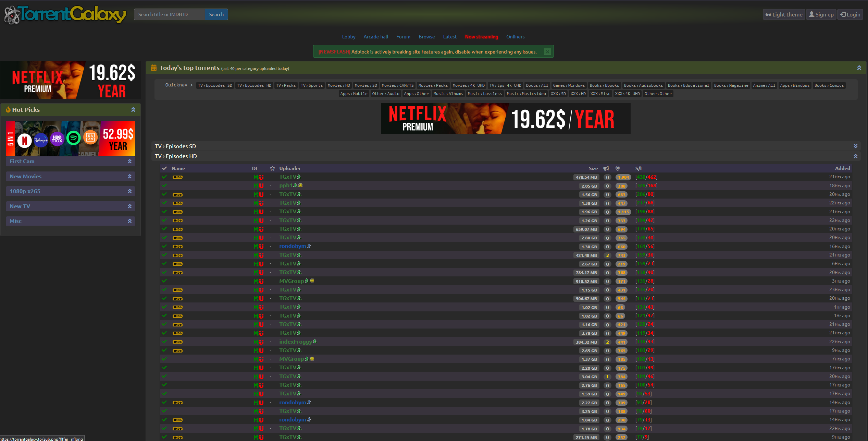Click checkmark of first rondobym row
The image size is (868, 441).
164,246
